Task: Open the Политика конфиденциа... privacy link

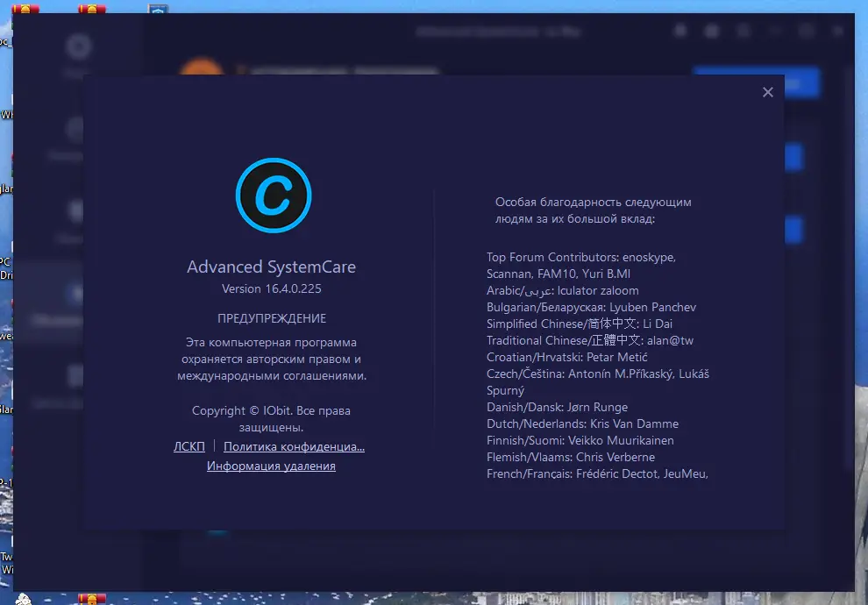Action: point(294,446)
